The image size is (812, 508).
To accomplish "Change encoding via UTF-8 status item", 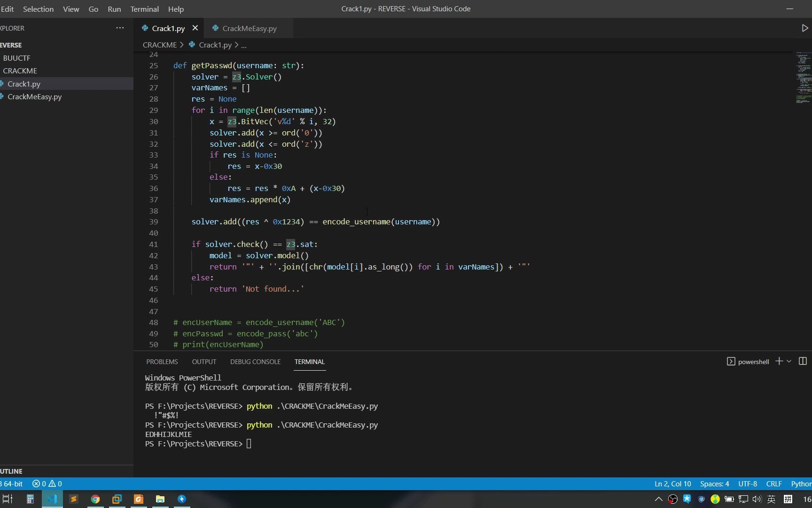I will point(747,484).
